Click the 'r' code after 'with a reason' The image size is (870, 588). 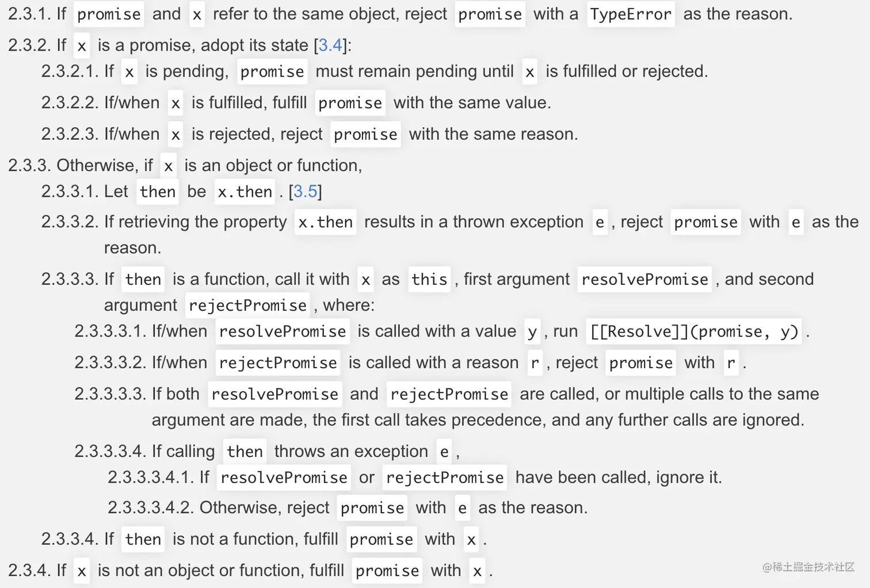tap(535, 363)
